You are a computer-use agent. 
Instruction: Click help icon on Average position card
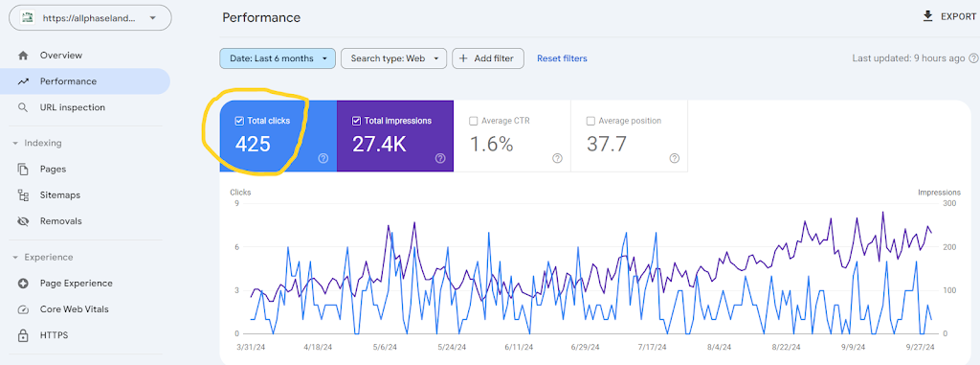[675, 158]
